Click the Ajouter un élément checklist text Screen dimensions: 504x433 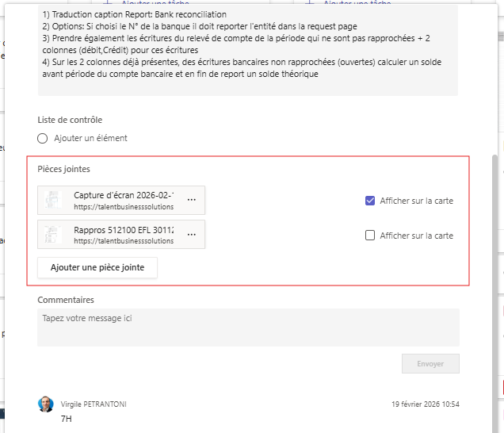90,138
